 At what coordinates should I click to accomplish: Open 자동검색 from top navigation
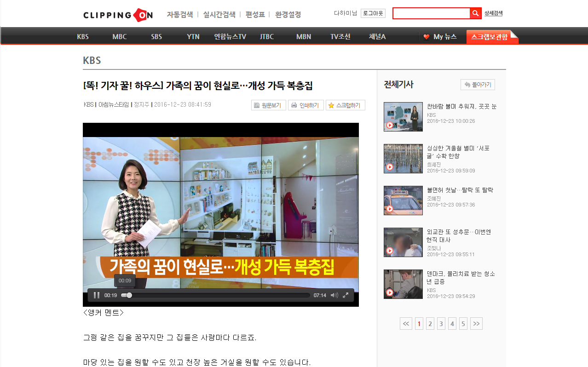click(179, 14)
